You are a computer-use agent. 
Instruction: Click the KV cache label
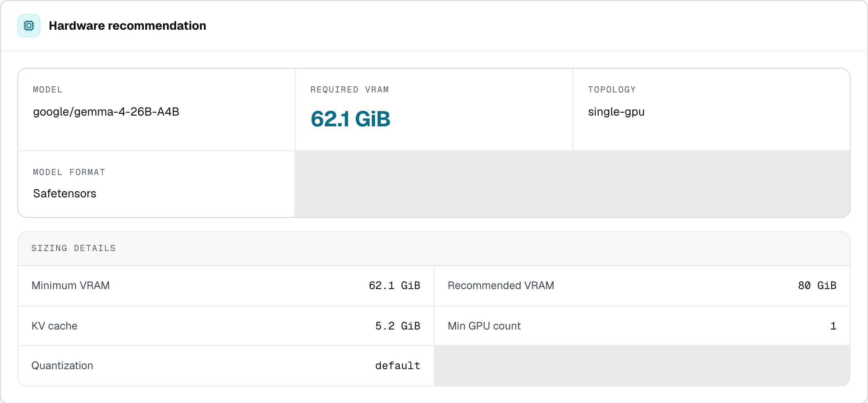click(x=54, y=326)
